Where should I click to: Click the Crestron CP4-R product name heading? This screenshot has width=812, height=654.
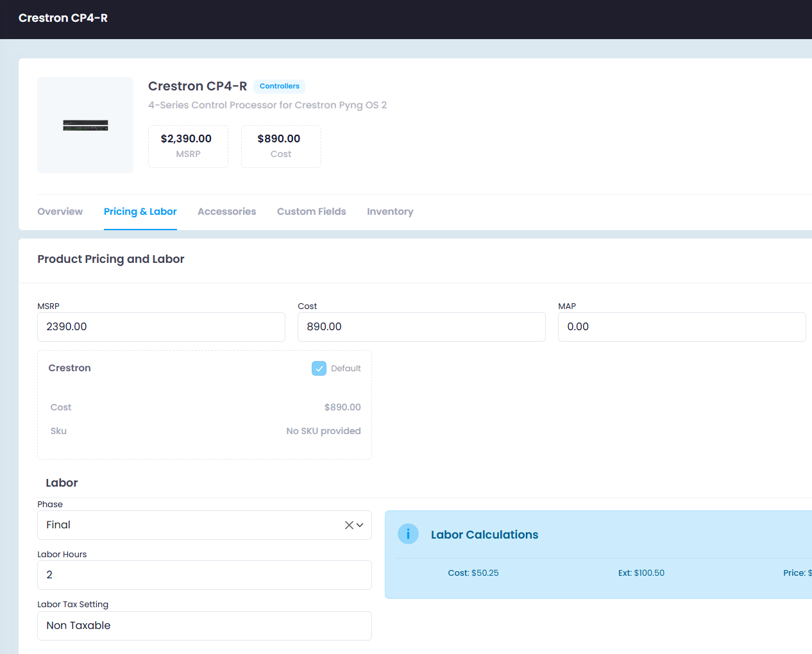click(198, 86)
